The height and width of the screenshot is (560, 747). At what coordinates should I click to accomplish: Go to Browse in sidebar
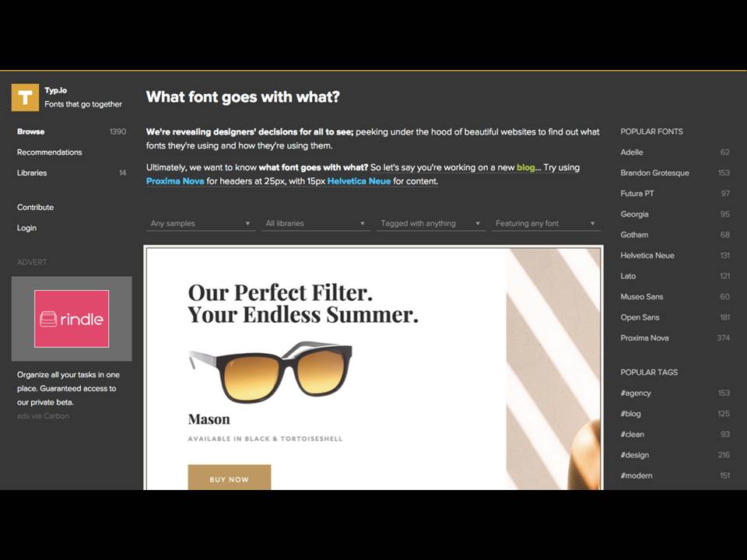30,131
